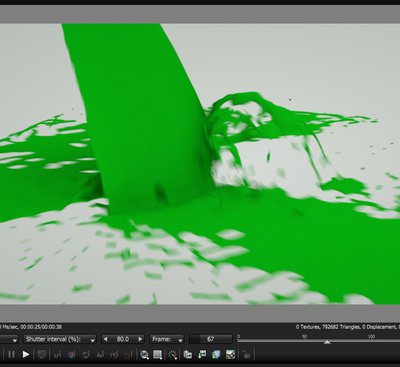Open the Frame dropdown
Screen dimensions: 400x367
167,339
